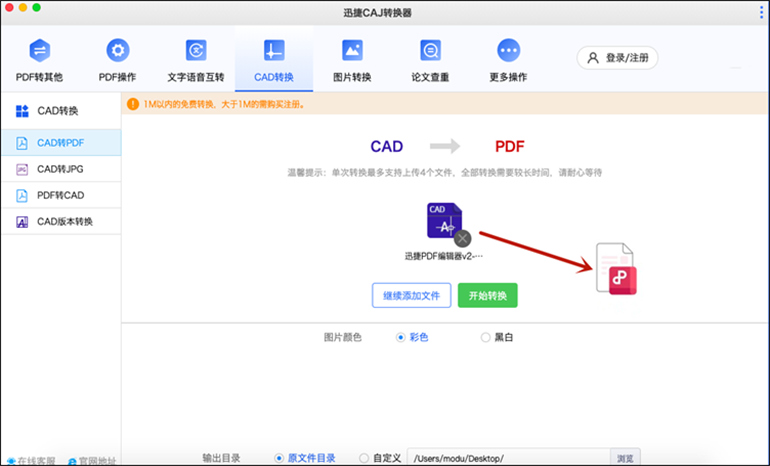
Task: Click the 继续添加文件 button
Action: point(412,296)
